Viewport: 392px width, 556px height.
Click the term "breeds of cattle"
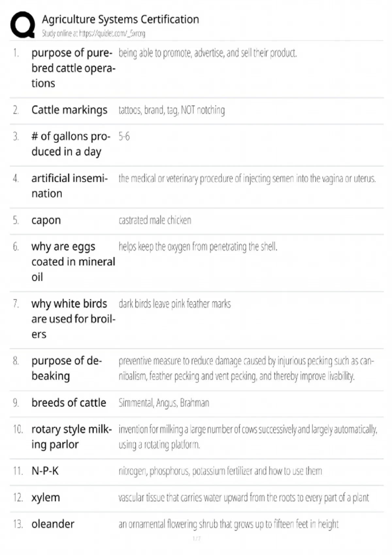click(x=69, y=403)
